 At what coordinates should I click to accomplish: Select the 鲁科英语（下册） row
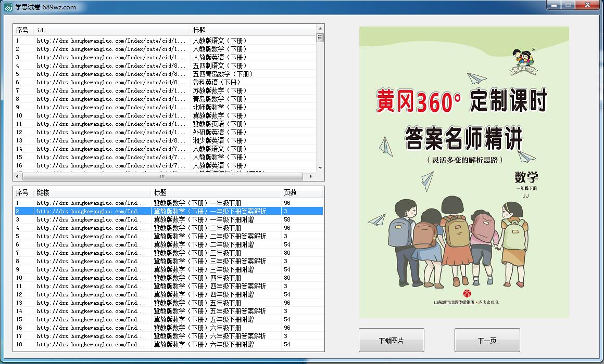point(165,82)
